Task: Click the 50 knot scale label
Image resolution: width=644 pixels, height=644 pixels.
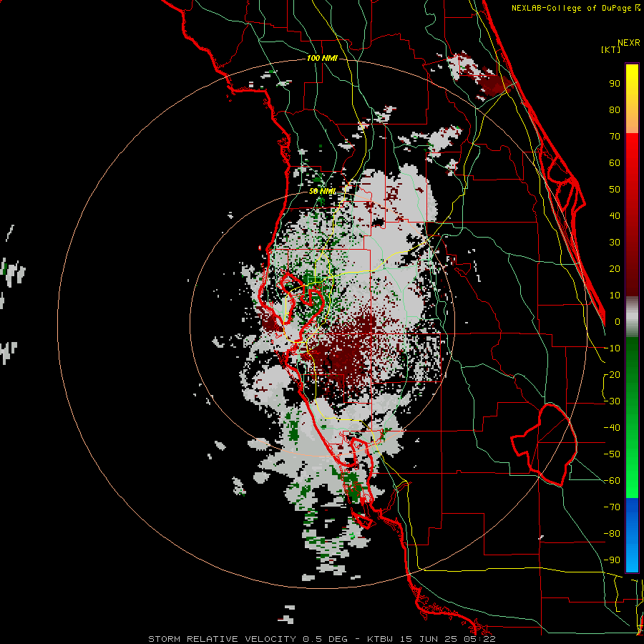Action: [615, 190]
